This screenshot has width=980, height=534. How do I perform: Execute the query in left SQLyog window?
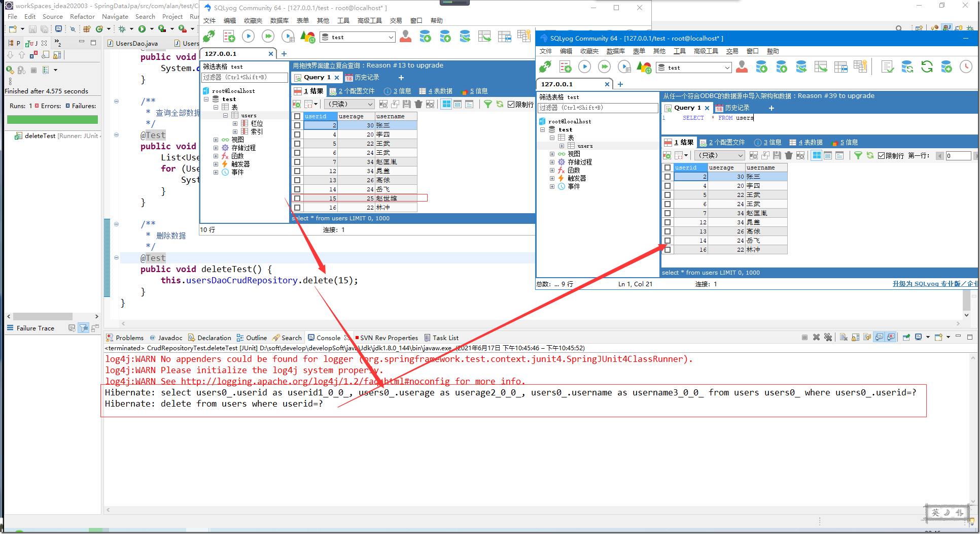[248, 37]
